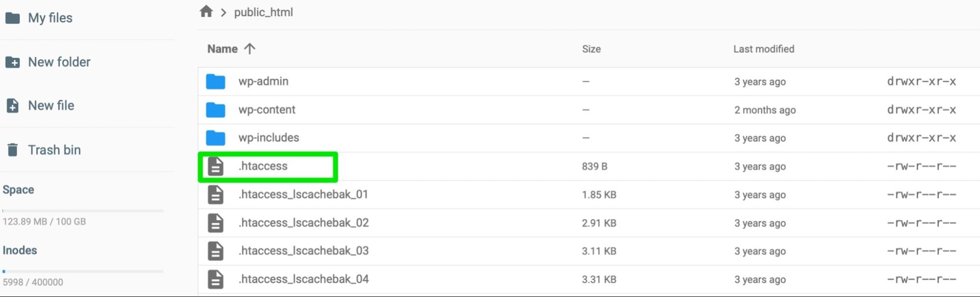Select the .htaccess_lscachebak_04 file icon
The height and width of the screenshot is (297, 980).
216,279
